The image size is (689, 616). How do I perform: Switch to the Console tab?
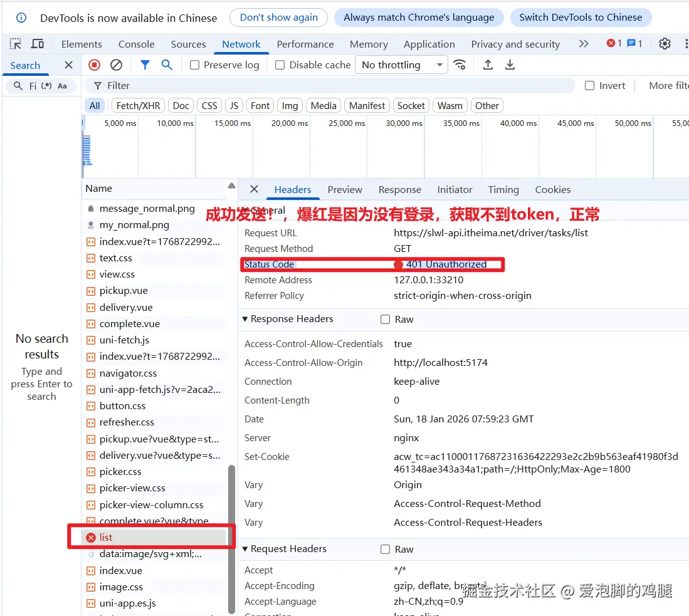tap(136, 44)
